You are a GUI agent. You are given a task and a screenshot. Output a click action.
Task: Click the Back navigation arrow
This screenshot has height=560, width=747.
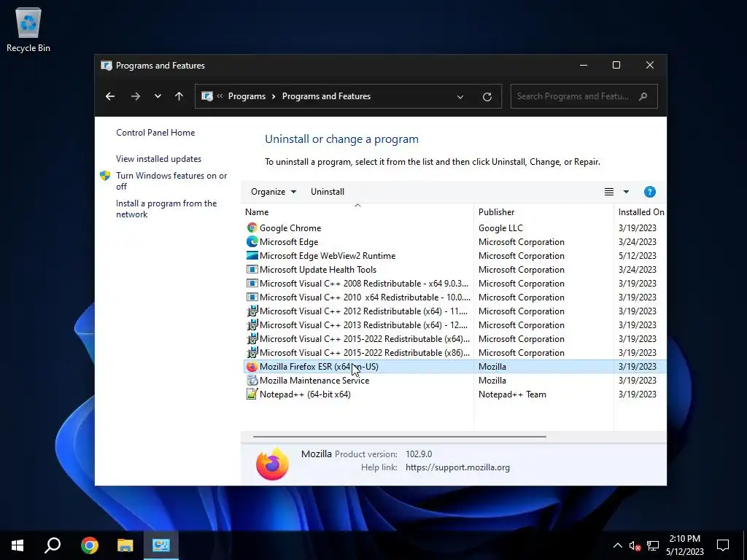point(110,96)
